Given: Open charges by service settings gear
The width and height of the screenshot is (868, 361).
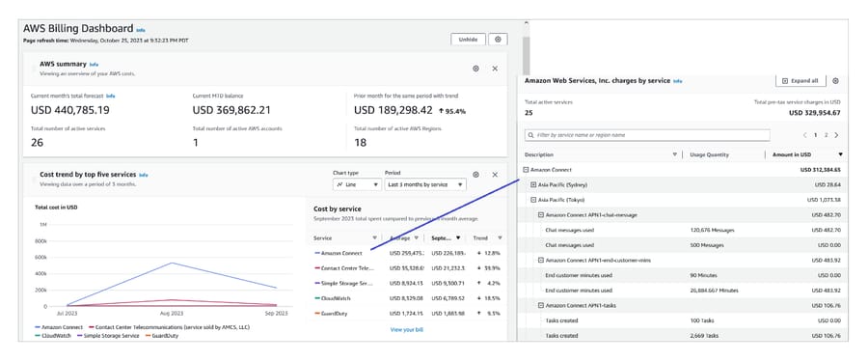Looking at the screenshot, I should coord(836,81).
